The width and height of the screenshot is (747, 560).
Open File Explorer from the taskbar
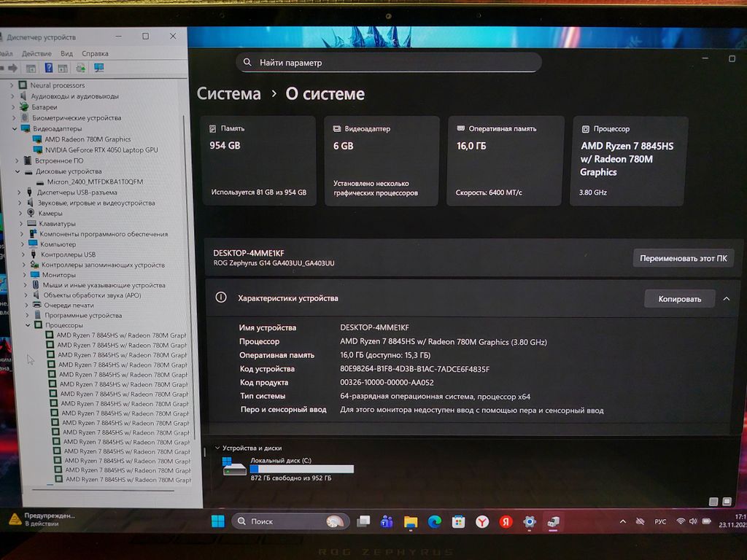(411, 521)
